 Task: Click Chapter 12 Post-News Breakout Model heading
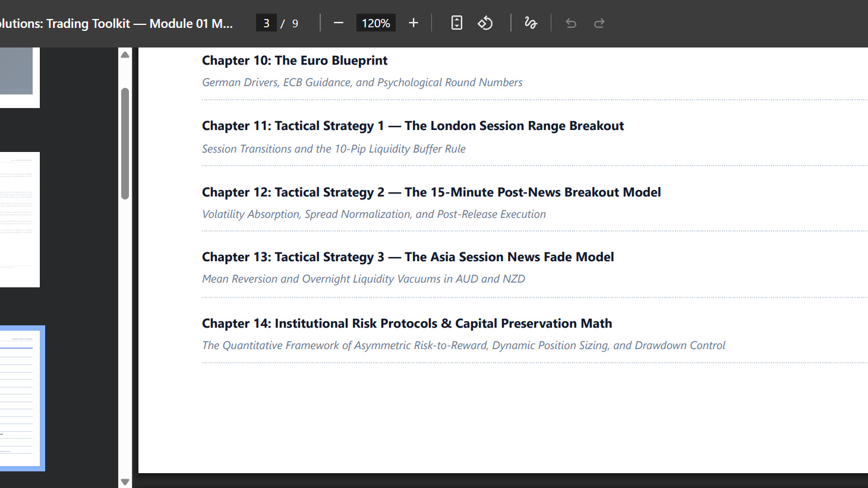coord(431,192)
